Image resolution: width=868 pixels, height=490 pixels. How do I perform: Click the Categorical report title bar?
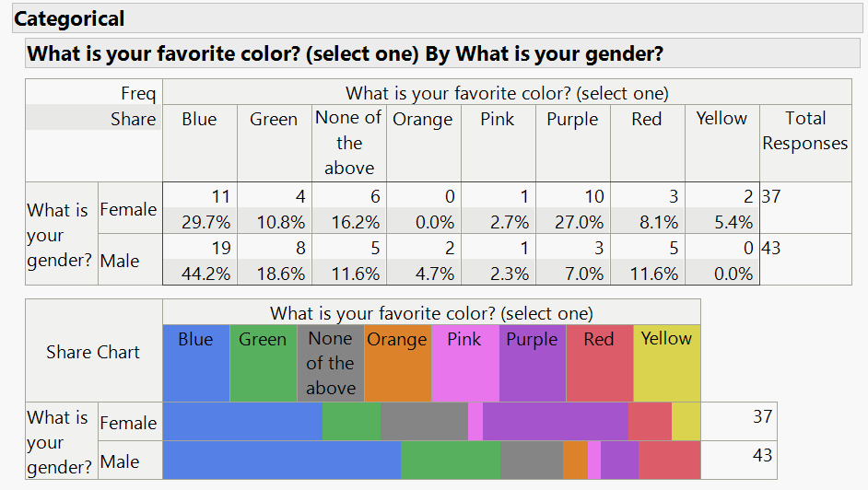(69, 18)
